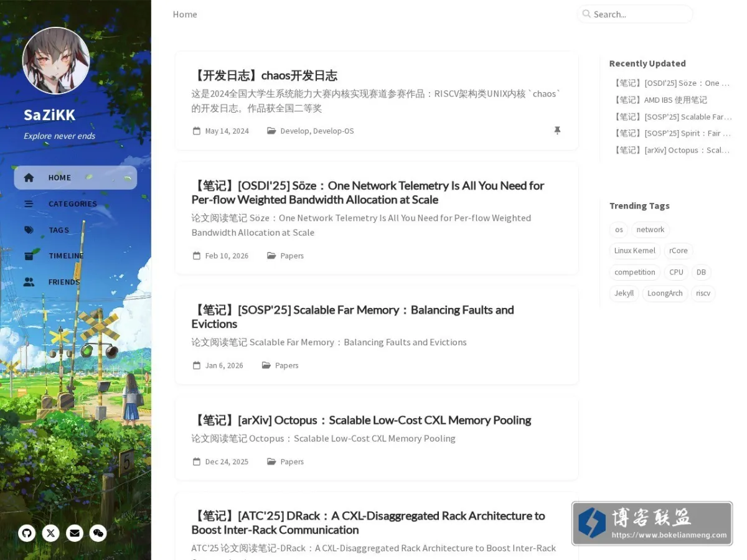The image size is (747, 560).
Task: Open the X (Twitter) profile icon
Action: pos(50,533)
